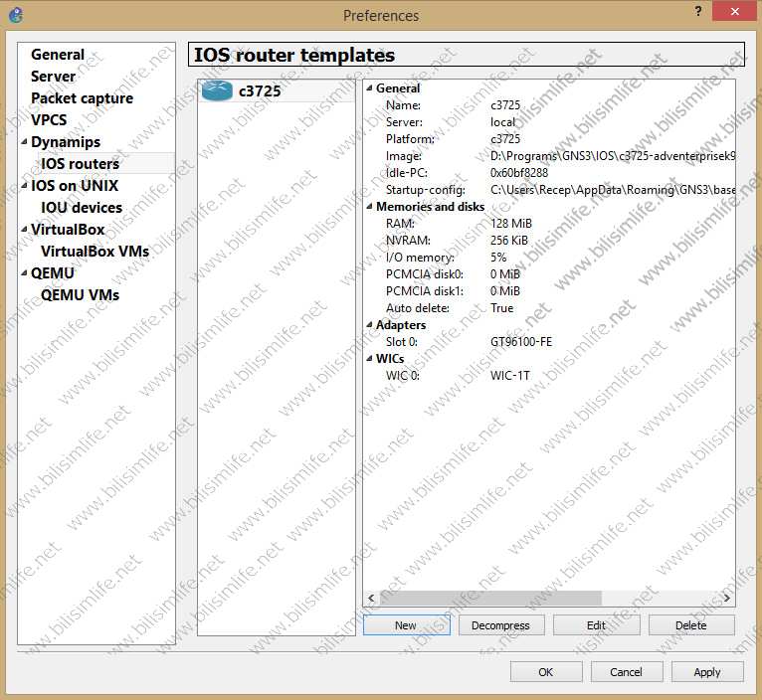Click the Cancel button

coord(627,672)
